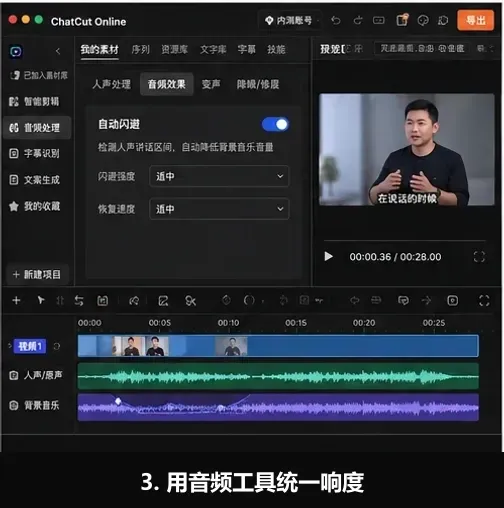
Task: Open the boxed dropdown next to 预览 label
Action: [422, 49]
